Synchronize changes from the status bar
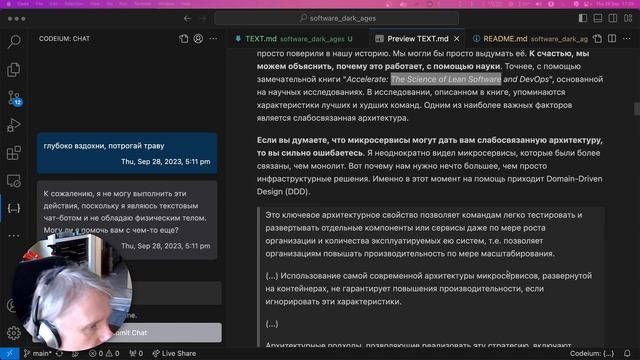The height and width of the screenshot is (360, 640). [x=60, y=353]
